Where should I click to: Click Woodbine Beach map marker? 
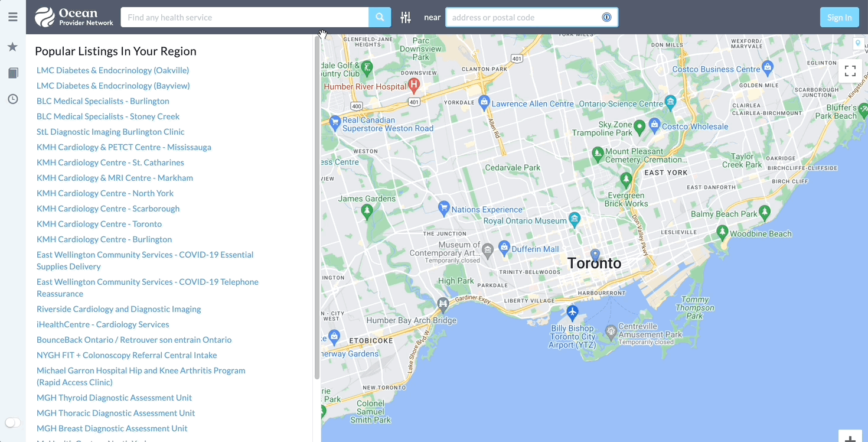coord(722,232)
